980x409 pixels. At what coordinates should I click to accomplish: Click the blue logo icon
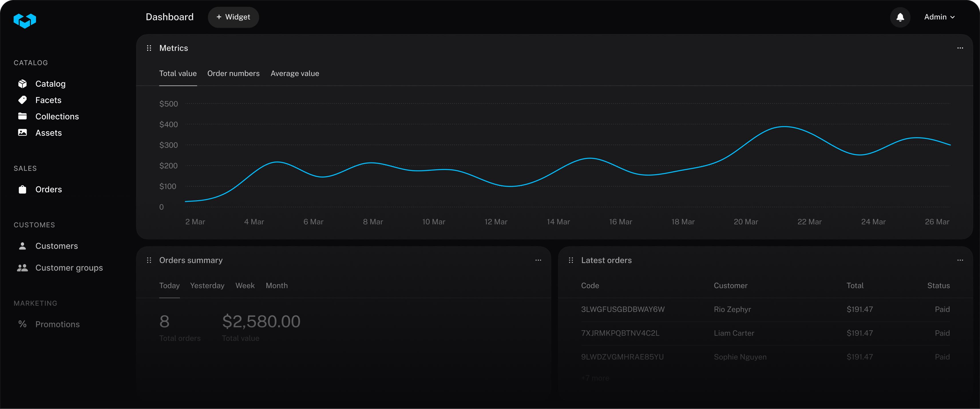point(25,21)
